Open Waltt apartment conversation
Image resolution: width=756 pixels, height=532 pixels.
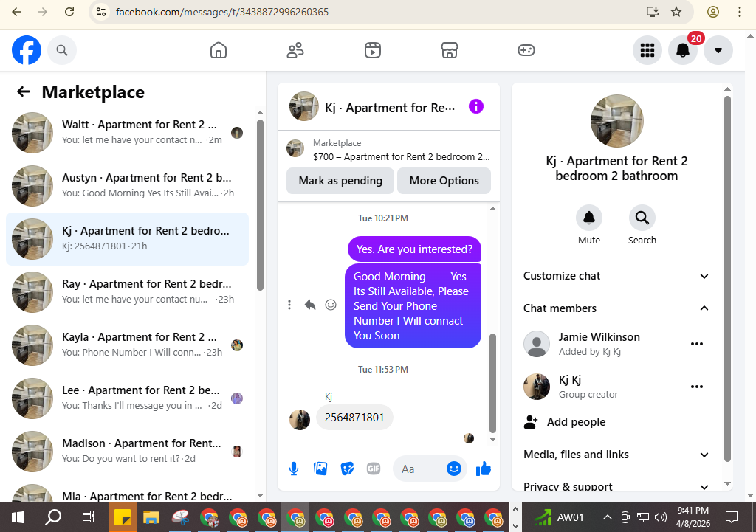[x=127, y=133]
